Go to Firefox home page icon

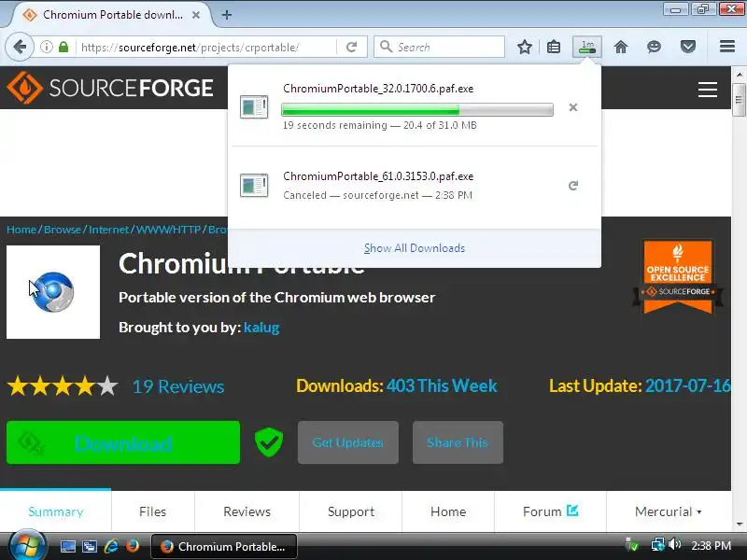coord(621,48)
